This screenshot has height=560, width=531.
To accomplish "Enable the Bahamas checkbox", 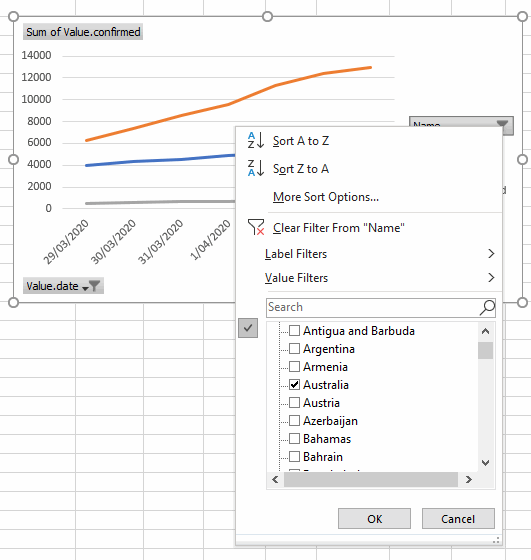I will (294, 438).
